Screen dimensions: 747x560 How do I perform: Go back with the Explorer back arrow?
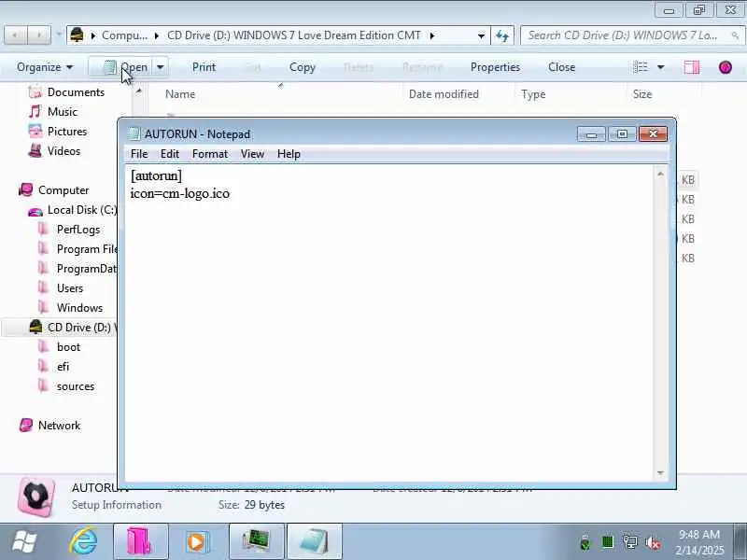[15, 35]
